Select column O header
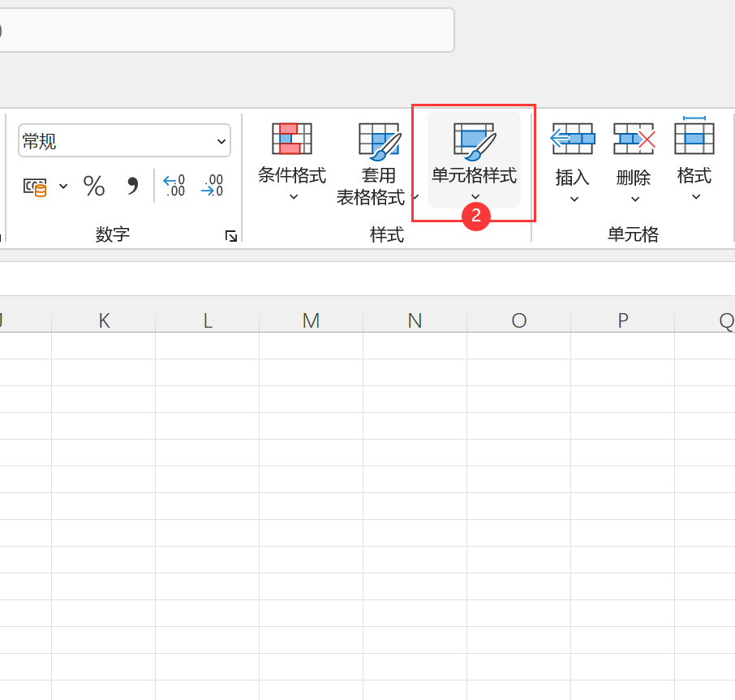735x700 pixels. click(x=519, y=320)
